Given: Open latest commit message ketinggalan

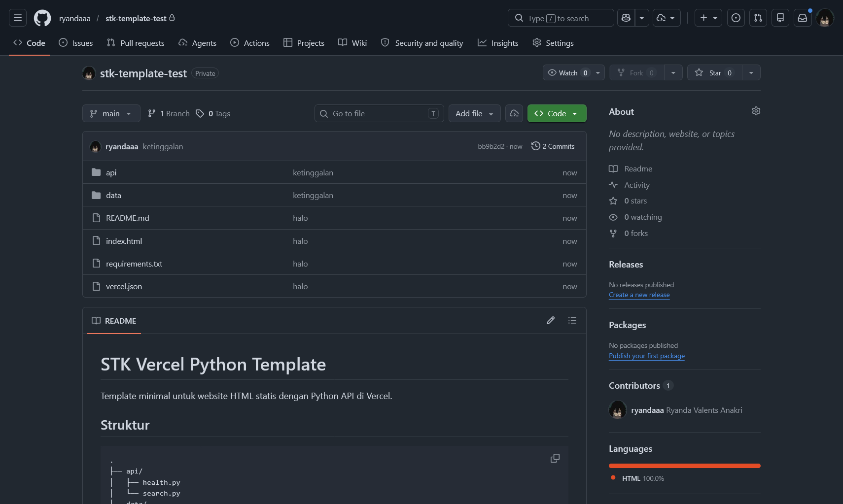Looking at the screenshot, I should point(163,146).
